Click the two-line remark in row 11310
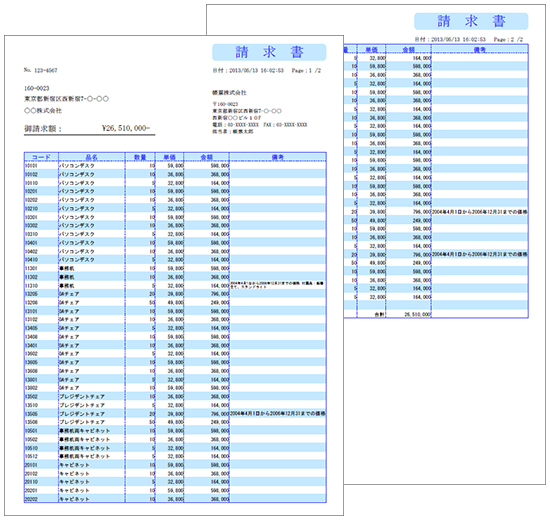 [277, 285]
